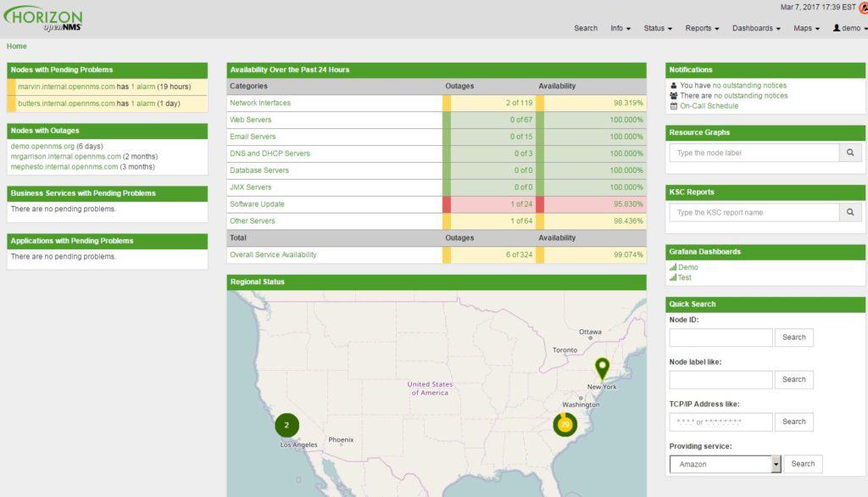Viewport: 868px width, 497px height.
Task: Click the group icon in Notifications
Action: [x=674, y=95]
